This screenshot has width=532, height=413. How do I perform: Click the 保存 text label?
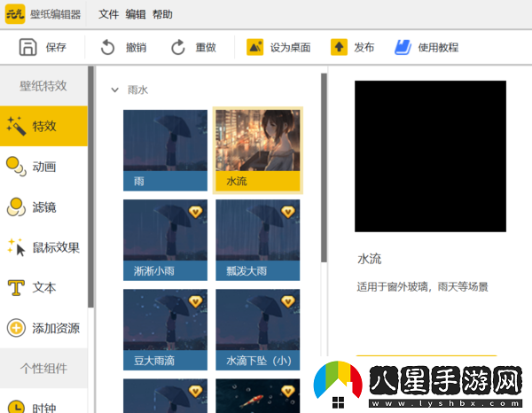point(56,47)
